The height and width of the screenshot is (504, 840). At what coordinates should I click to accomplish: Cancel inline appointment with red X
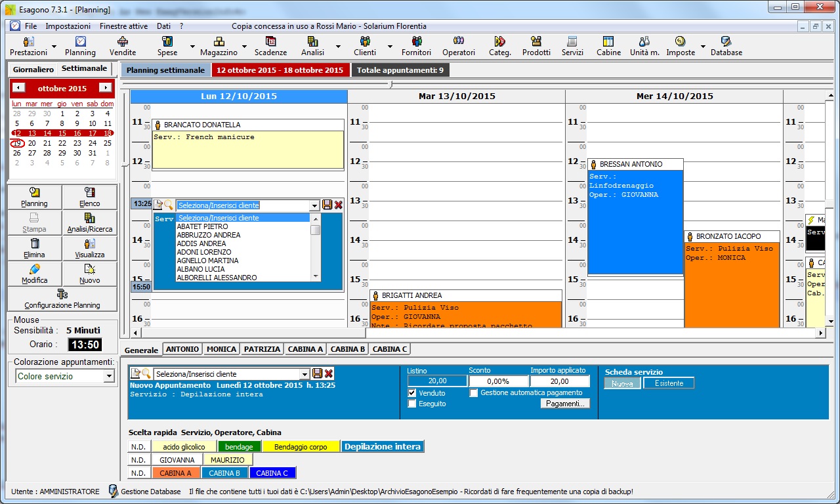pos(339,205)
